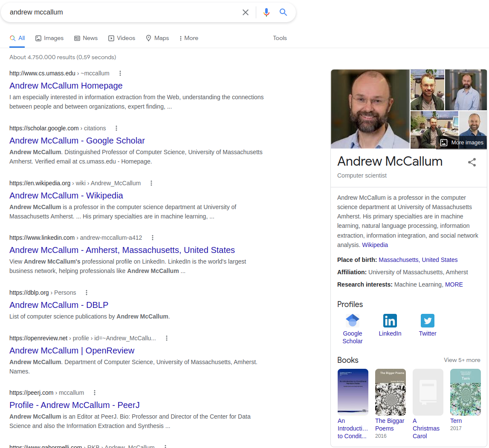Click the Google Scholar profile label

[353, 337]
